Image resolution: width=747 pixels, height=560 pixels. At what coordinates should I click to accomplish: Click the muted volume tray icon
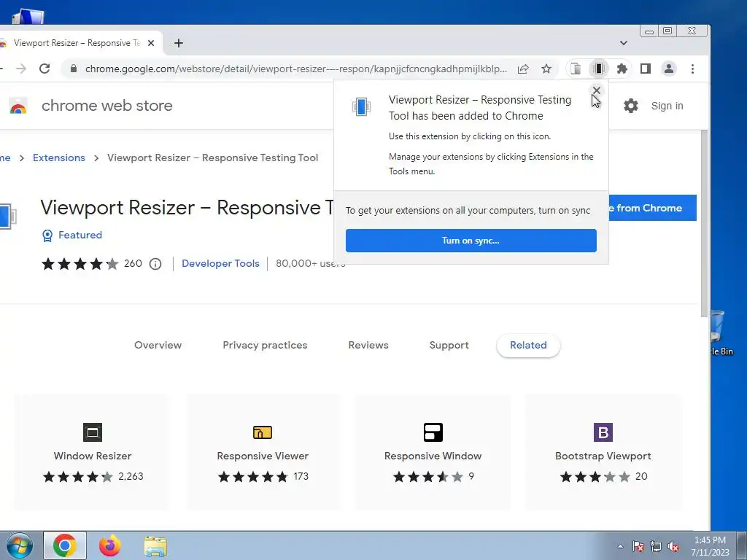(x=673, y=546)
